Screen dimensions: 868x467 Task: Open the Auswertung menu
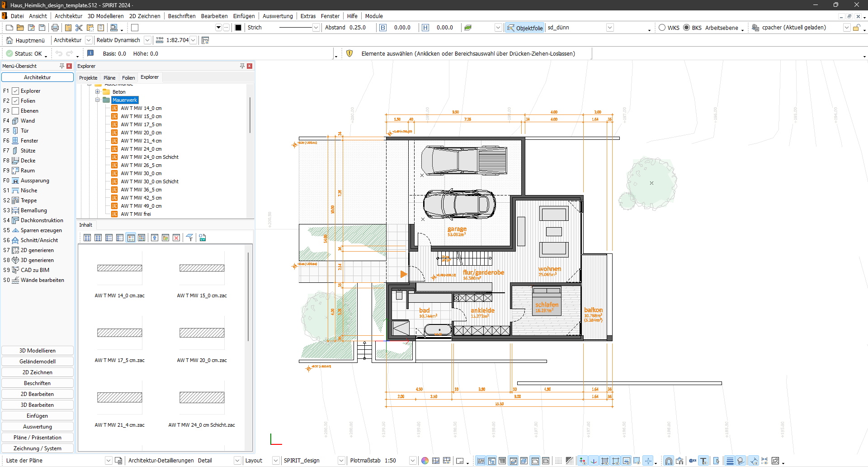278,16
